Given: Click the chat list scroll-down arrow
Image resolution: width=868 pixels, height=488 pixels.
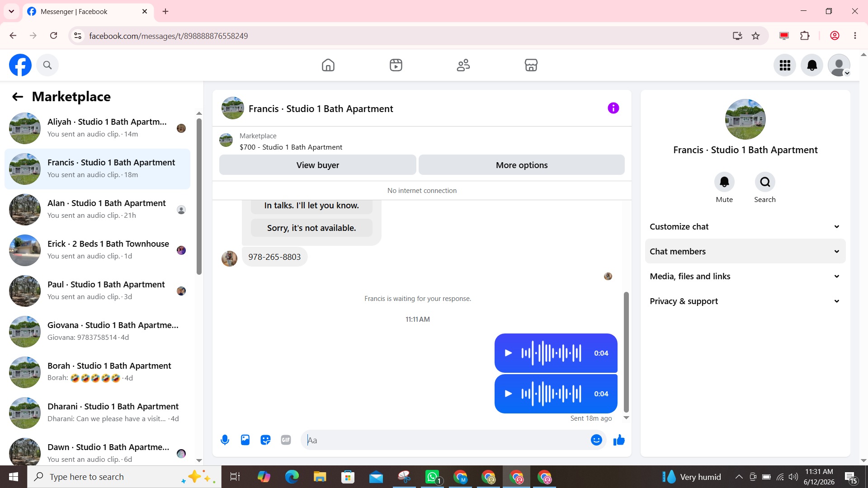Looking at the screenshot, I should (x=199, y=460).
